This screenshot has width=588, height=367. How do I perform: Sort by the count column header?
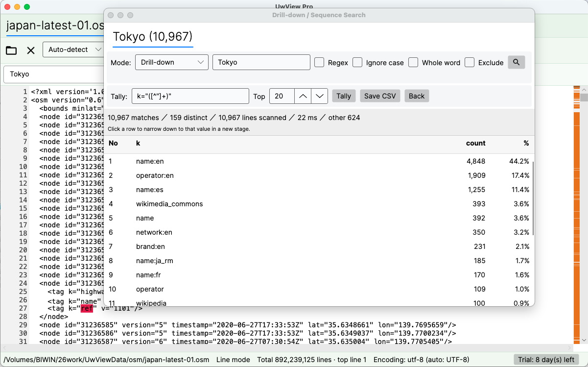coord(475,143)
